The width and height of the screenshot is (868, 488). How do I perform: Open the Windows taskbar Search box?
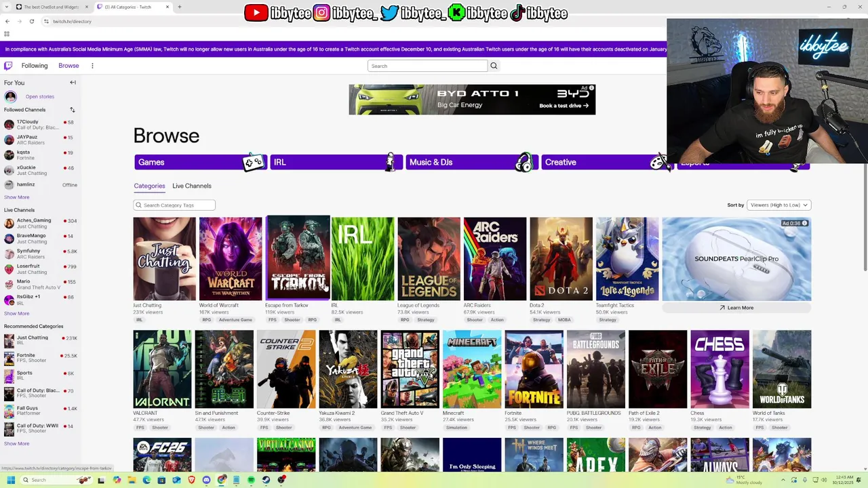point(57,480)
